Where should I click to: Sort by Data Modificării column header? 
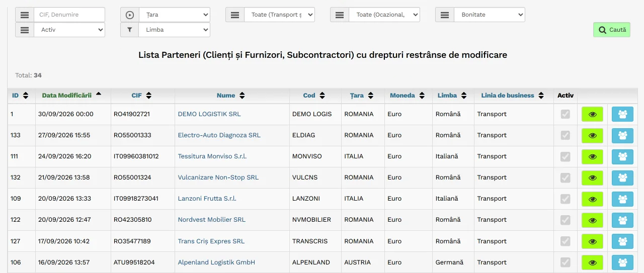pos(72,95)
